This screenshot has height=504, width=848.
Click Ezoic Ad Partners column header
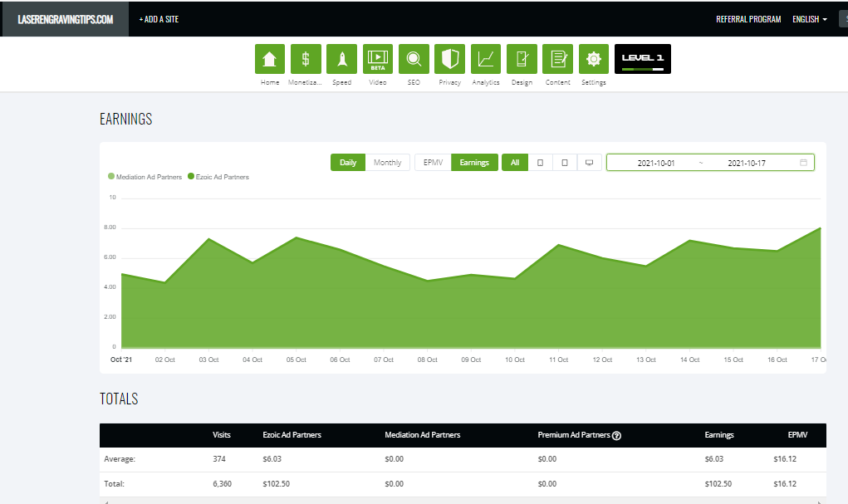292,435
